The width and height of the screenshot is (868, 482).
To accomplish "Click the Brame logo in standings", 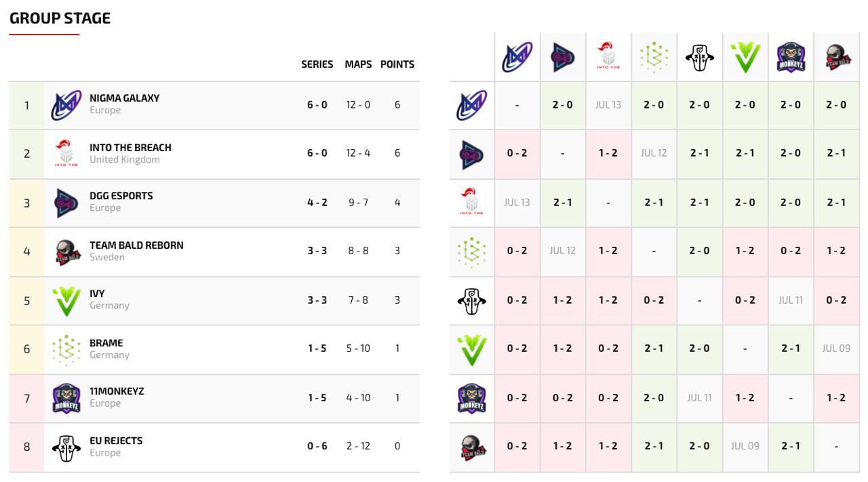I will [66, 349].
